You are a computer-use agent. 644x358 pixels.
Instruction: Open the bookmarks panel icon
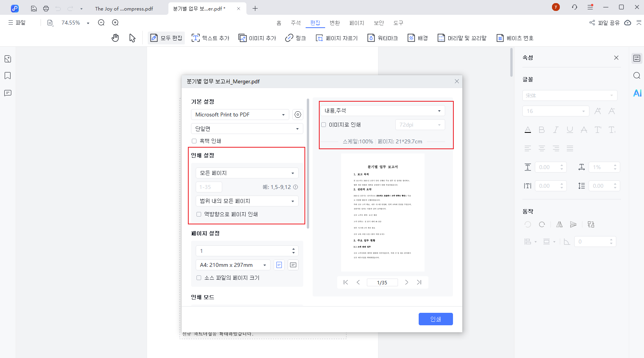pyautogui.click(x=8, y=76)
